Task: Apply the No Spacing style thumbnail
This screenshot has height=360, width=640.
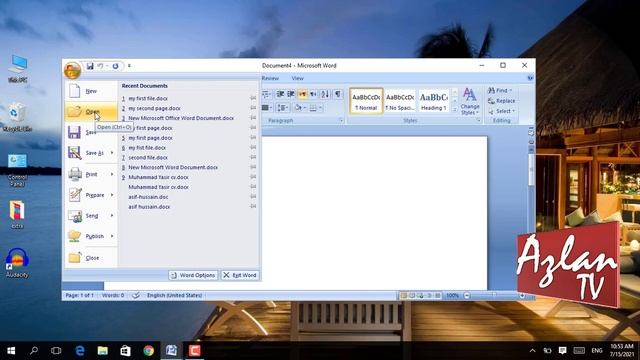Action: point(400,101)
